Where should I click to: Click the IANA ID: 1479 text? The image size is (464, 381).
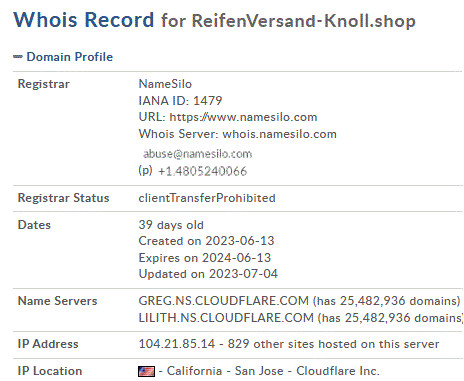[180, 101]
